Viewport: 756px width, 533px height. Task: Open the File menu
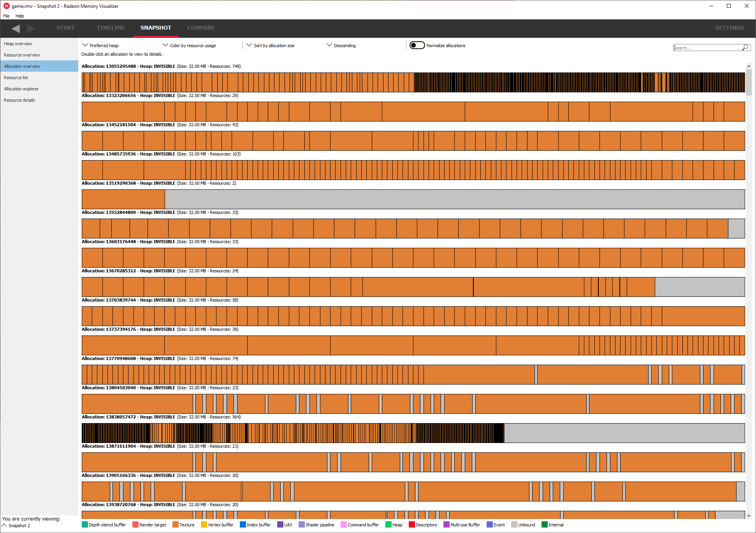(x=6, y=16)
